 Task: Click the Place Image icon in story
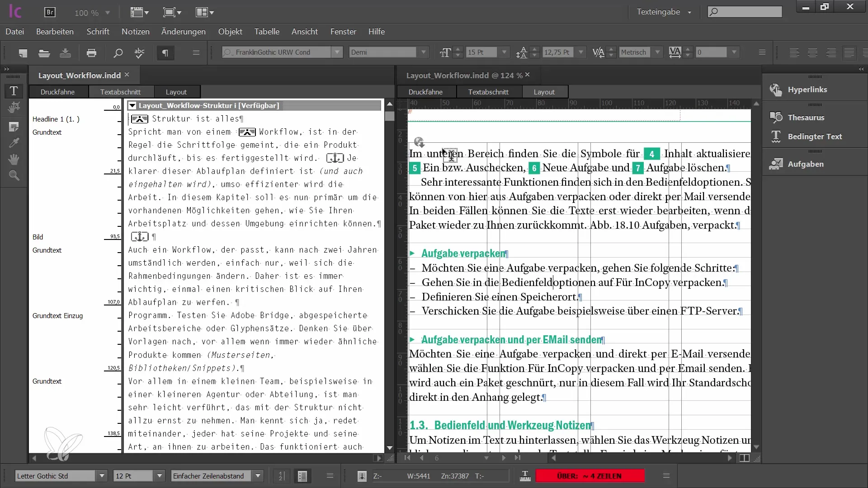[x=139, y=118]
